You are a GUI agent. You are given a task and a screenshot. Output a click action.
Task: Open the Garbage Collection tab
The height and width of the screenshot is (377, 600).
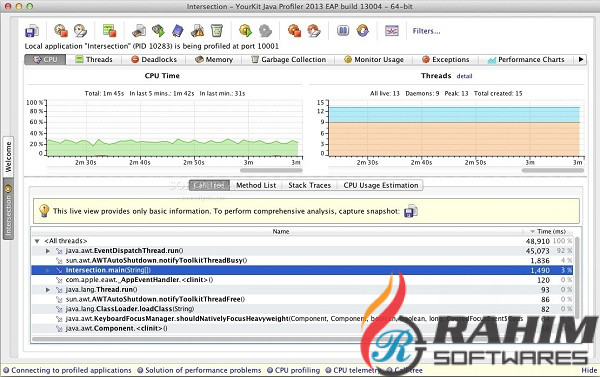(x=289, y=60)
